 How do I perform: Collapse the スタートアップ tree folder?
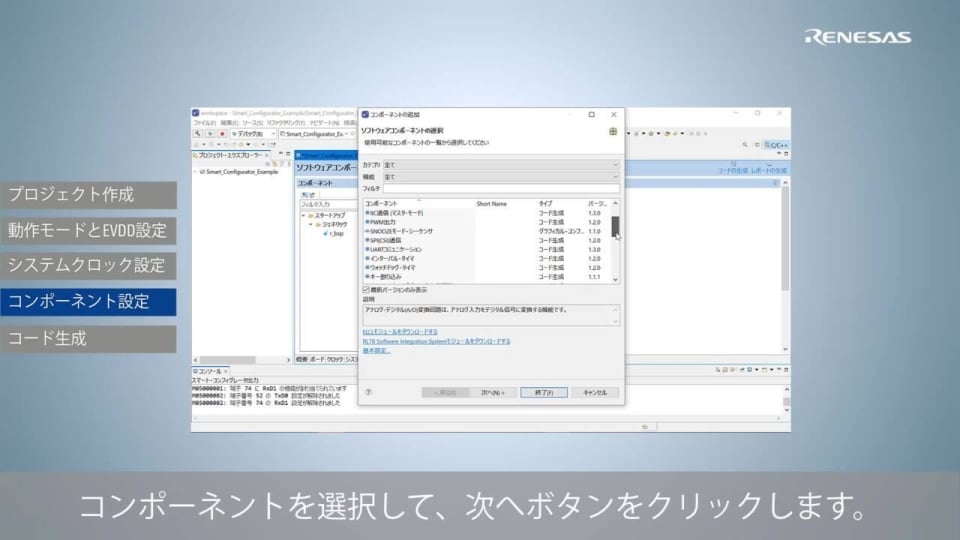point(303,215)
